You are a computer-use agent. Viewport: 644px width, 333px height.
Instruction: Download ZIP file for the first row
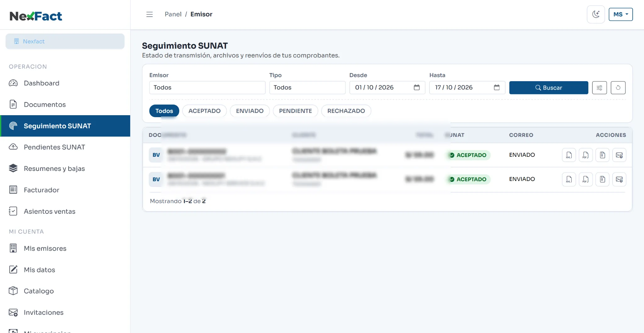coord(602,155)
